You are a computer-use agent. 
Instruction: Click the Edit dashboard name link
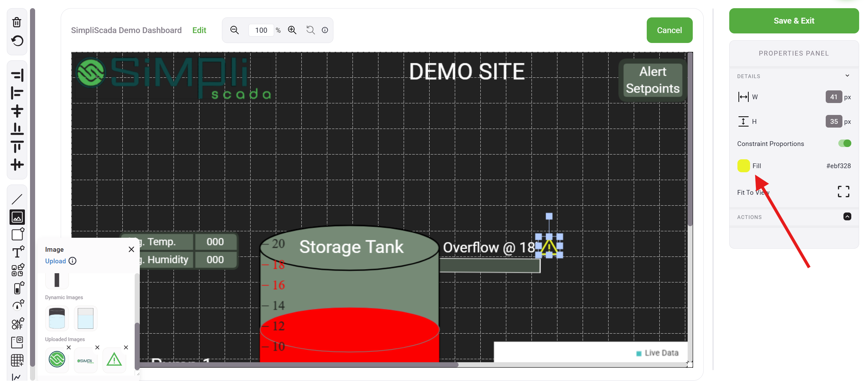pos(199,30)
